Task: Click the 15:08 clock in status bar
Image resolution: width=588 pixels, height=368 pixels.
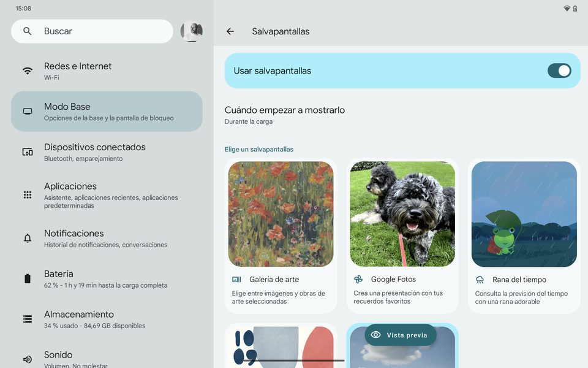Action: [23, 8]
